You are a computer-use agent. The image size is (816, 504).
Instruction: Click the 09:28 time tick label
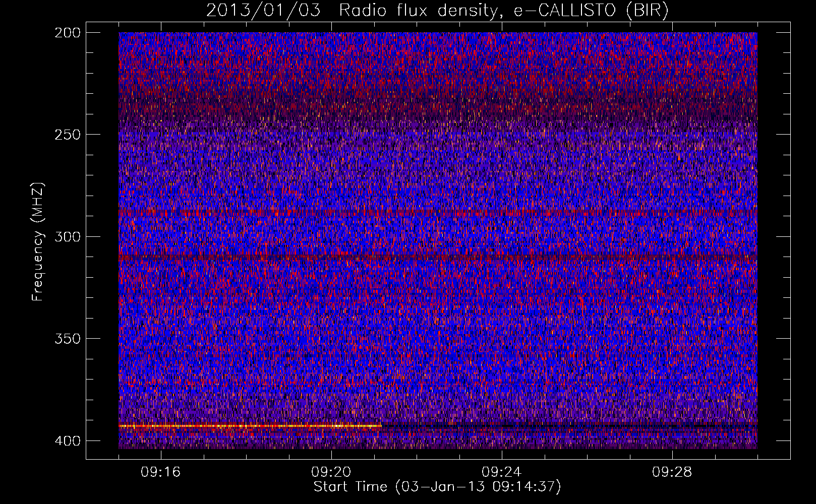click(x=672, y=472)
